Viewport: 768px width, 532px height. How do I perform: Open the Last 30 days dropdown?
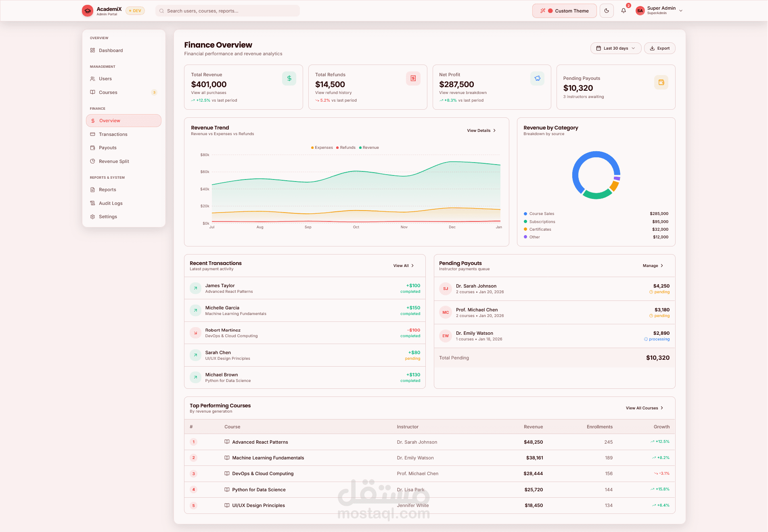(616, 48)
